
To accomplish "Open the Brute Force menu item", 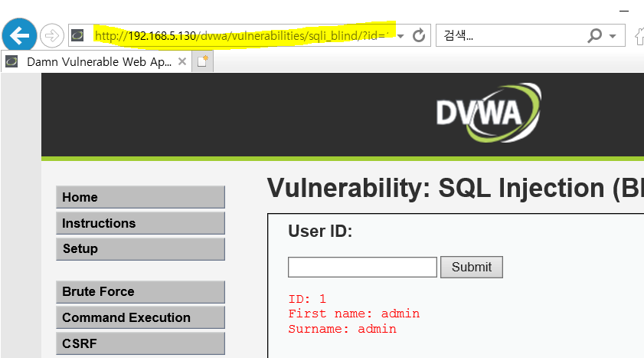I will click(140, 292).
